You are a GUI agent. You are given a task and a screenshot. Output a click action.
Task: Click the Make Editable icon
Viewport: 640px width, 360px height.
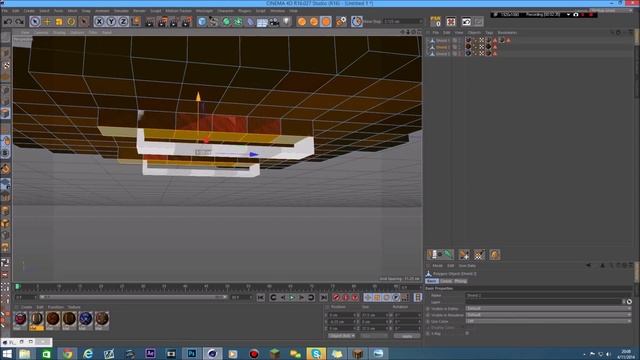pos(5,38)
